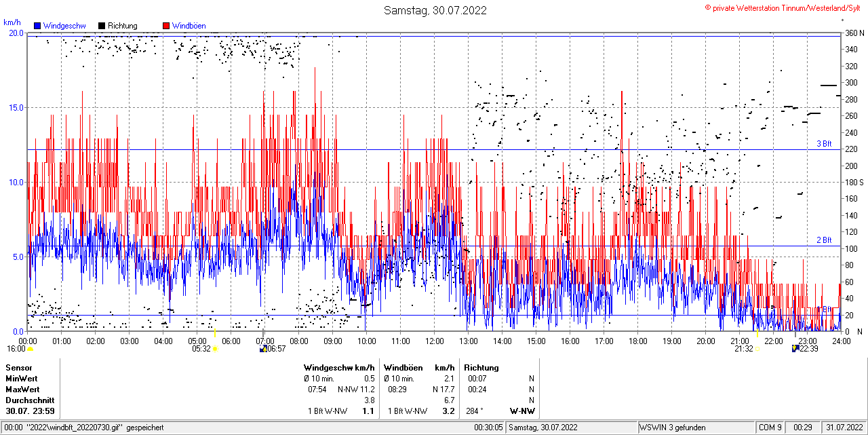The image size is (868, 435).
Task: Click the Durchschnitt row header
Action: pyautogui.click(x=30, y=400)
